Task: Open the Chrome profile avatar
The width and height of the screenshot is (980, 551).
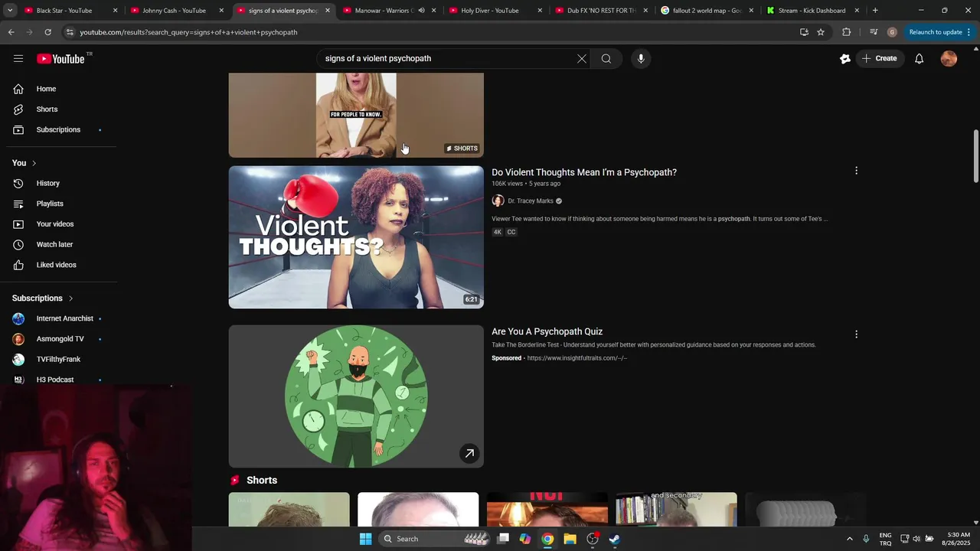Action: pos(892,32)
